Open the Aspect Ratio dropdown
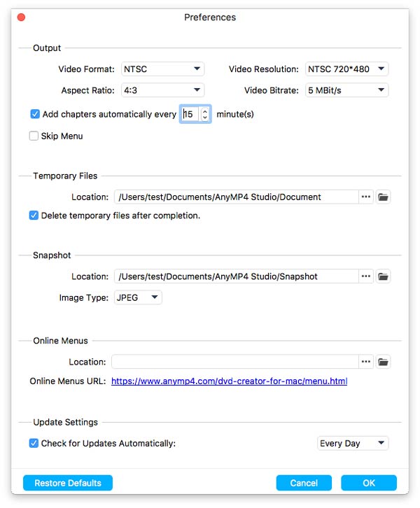 click(162, 90)
